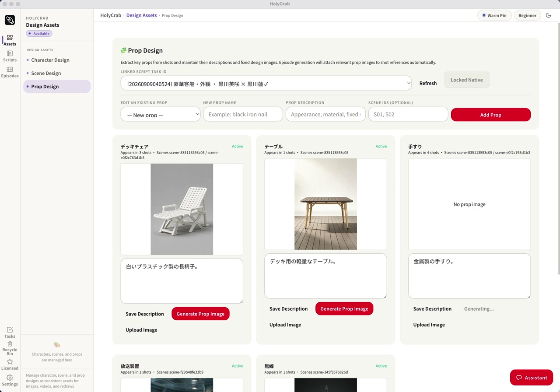
Task: Save Description for the デッキチェア prop
Action: (x=145, y=314)
